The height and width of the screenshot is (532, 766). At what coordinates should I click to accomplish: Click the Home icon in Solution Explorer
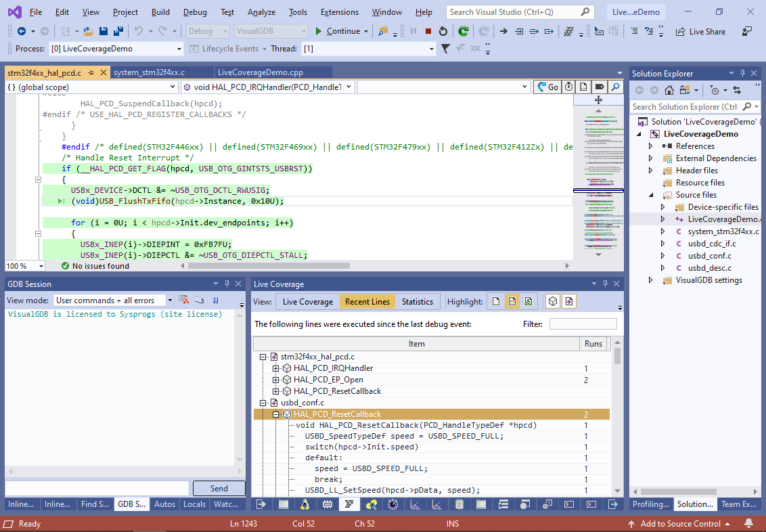point(669,90)
